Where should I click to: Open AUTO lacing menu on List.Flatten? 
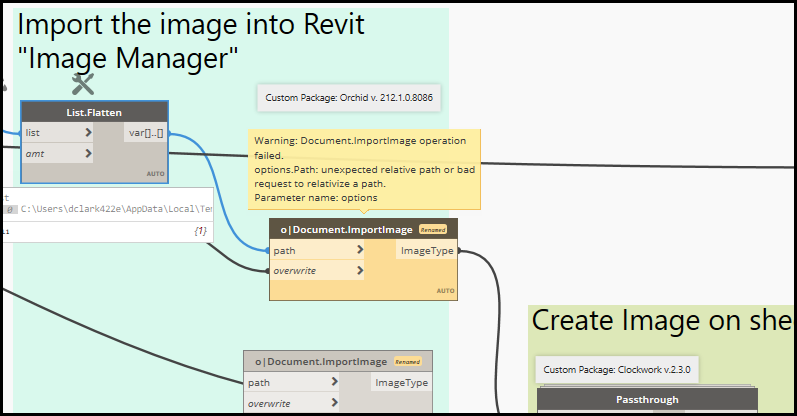coord(156,174)
